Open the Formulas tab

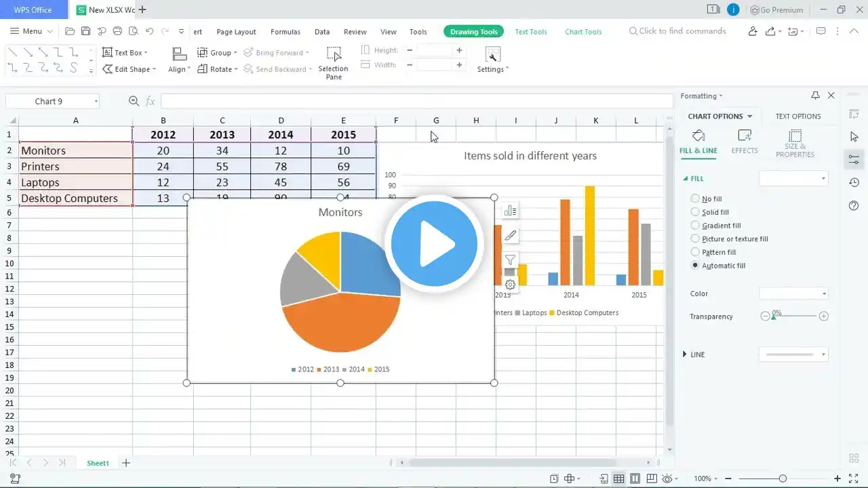[x=285, y=32]
